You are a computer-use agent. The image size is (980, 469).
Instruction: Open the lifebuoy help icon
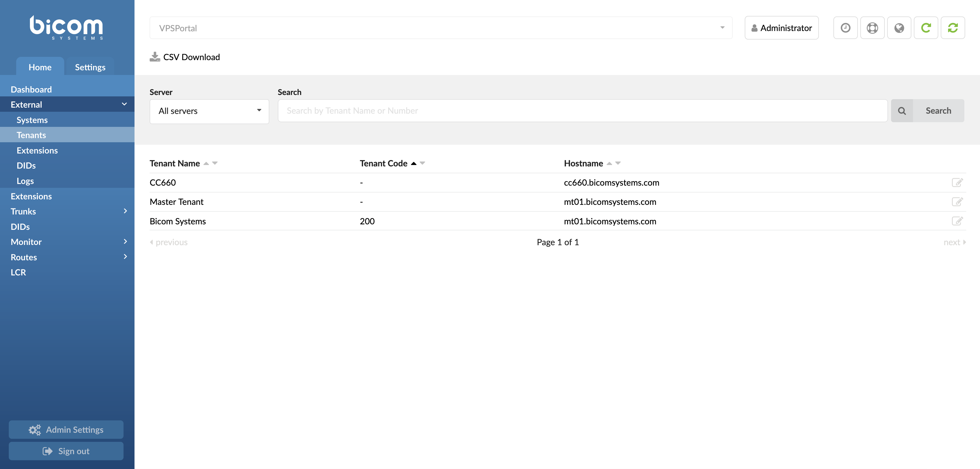click(x=872, y=28)
